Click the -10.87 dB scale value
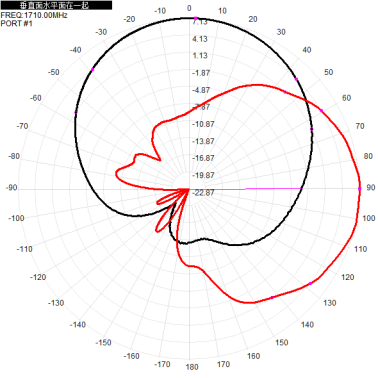Screen dimensions: 378x378 (x=203, y=124)
